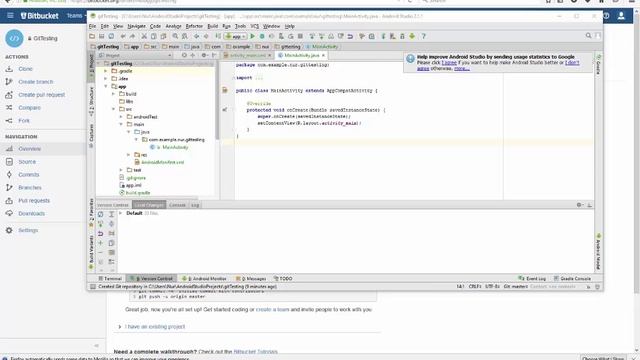Open the Terminal tool window
The image size is (640, 360).
(110, 278)
